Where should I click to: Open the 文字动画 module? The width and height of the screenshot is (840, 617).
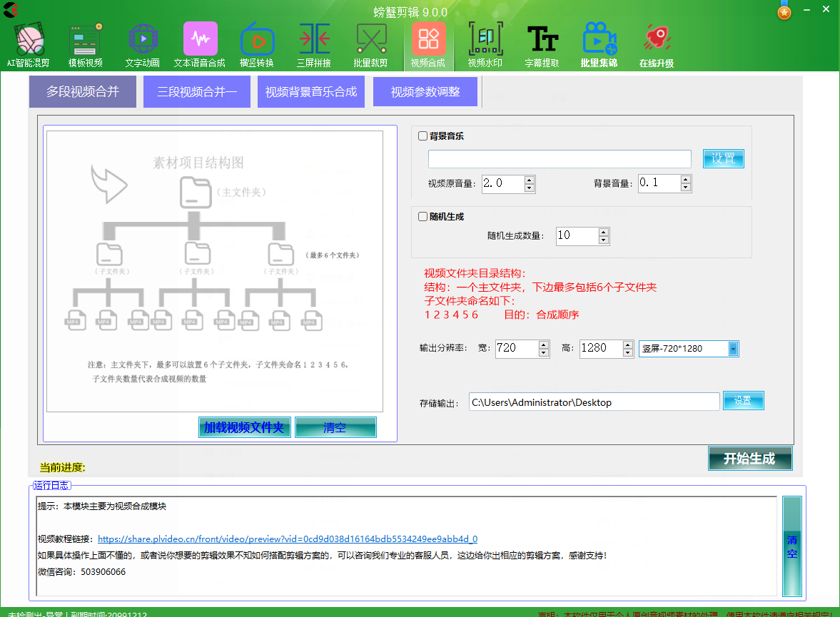point(143,44)
